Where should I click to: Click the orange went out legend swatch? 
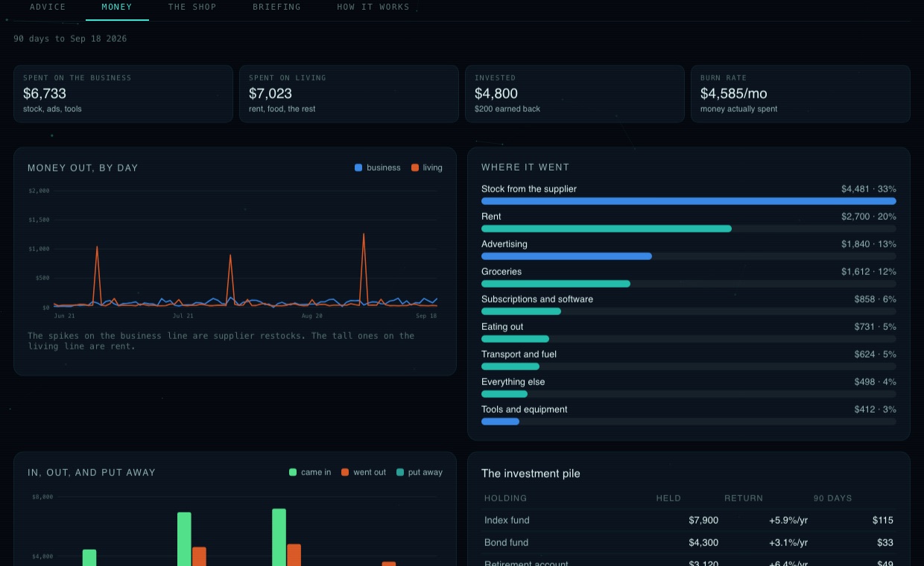point(345,472)
